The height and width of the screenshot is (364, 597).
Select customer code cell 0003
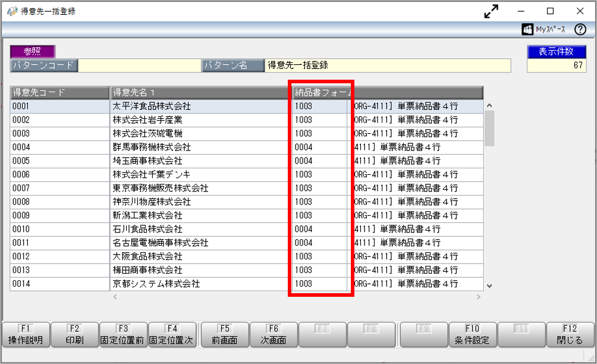(x=60, y=134)
